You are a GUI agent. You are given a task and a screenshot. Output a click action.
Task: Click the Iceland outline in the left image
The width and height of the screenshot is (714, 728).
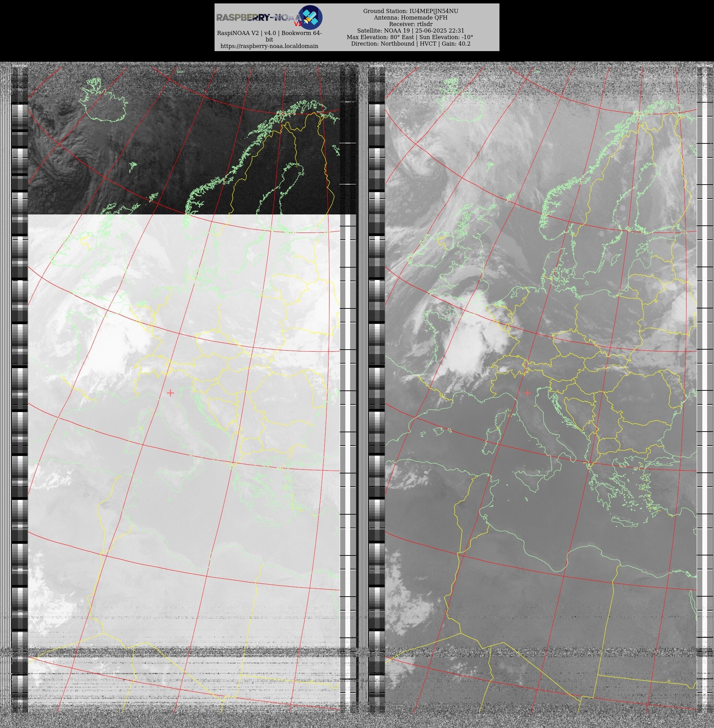104,100
